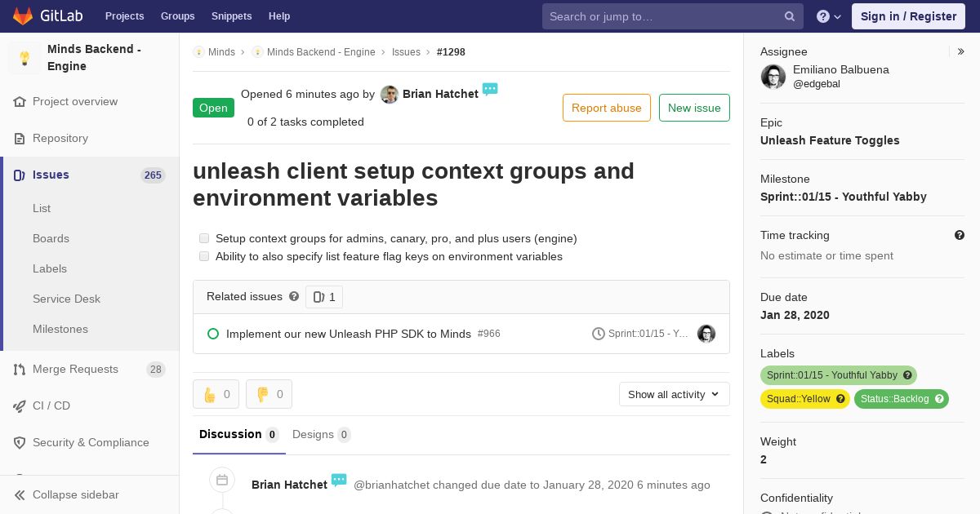
Task: Switch to the Discussion tab
Action: point(239,435)
